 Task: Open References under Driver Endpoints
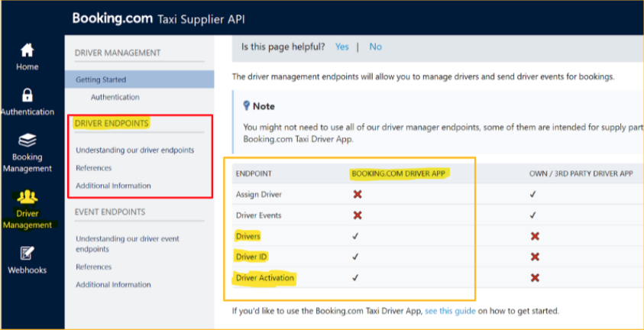pyautogui.click(x=94, y=168)
